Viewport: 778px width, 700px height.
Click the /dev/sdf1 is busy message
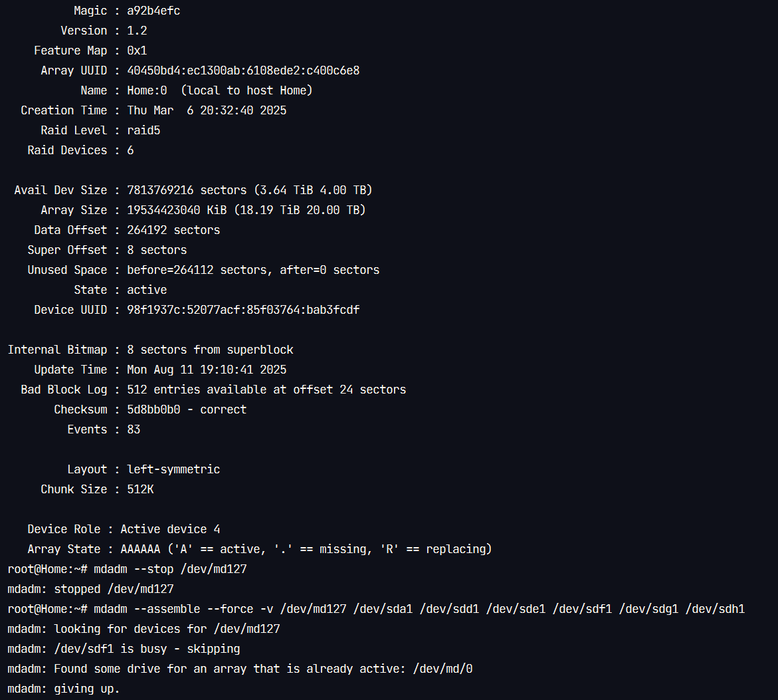pyautogui.click(x=124, y=649)
